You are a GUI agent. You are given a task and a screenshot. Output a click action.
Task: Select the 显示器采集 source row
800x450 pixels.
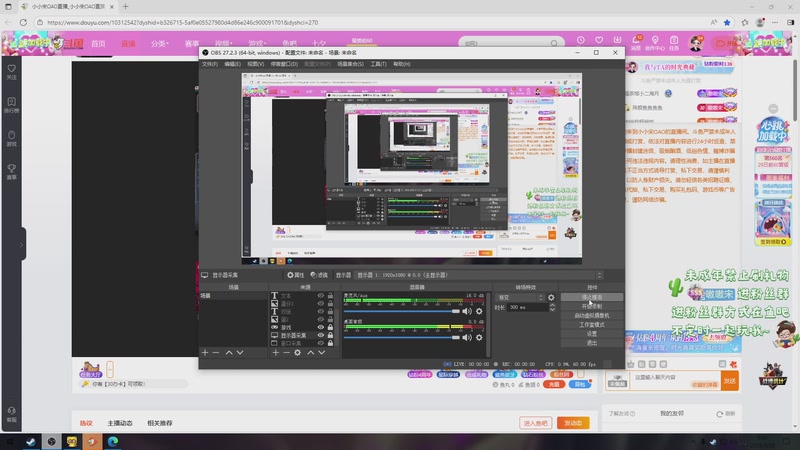click(304, 335)
